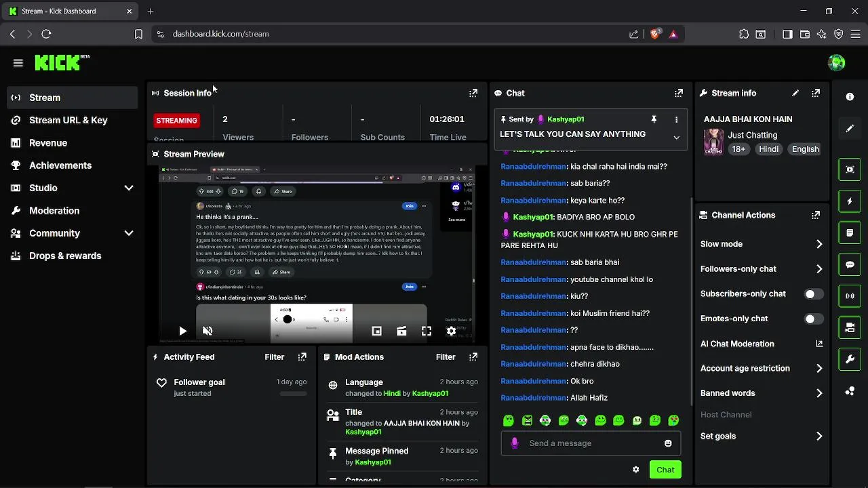The width and height of the screenshot is (868, 488).
Task: Expand the Community sidebar section
Action: (129, 233)
